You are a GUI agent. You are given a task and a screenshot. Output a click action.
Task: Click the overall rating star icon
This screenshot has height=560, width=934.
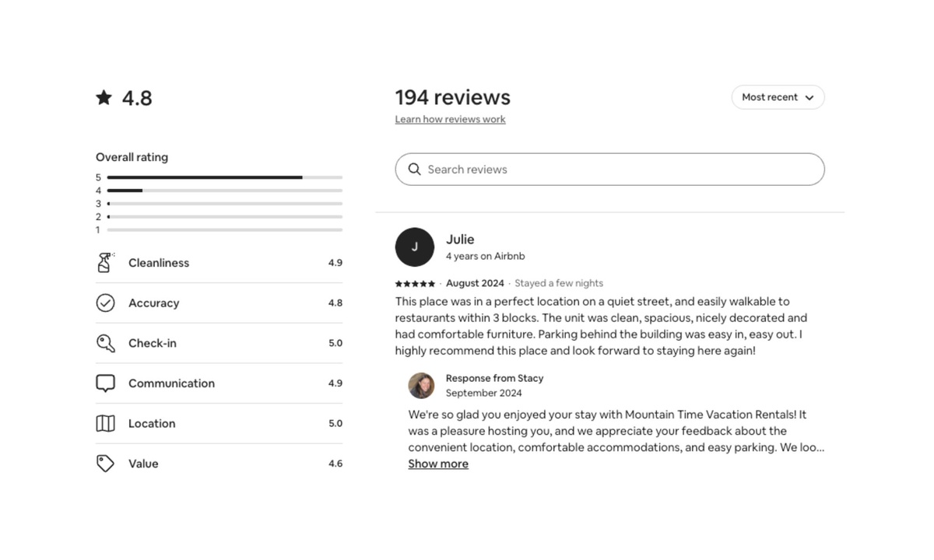(104, 97)
